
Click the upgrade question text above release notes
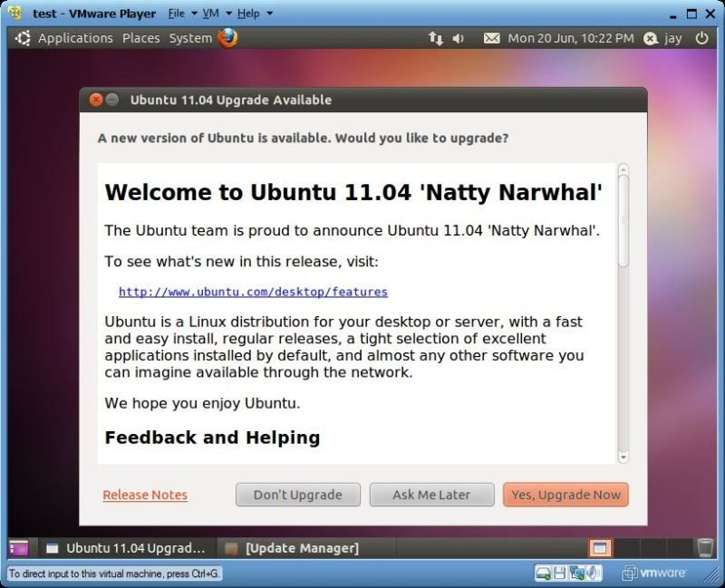(x=303, y=139)
